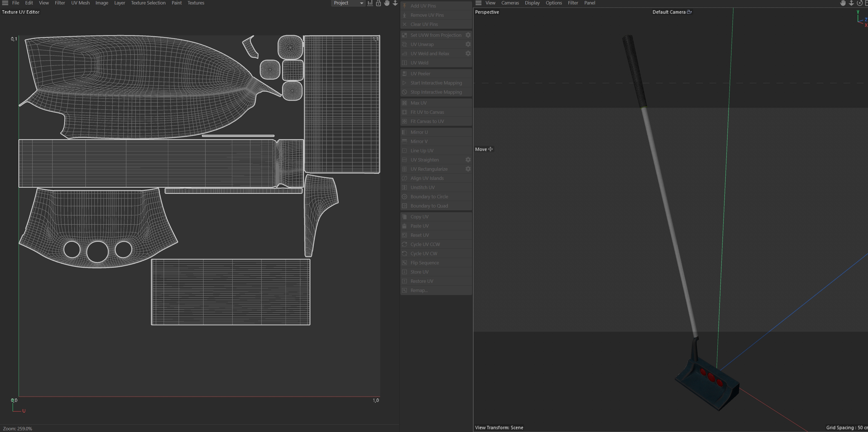Open the viewport hamburger menu icon
The image size is (868, 432).
click(x=479, y=3)
